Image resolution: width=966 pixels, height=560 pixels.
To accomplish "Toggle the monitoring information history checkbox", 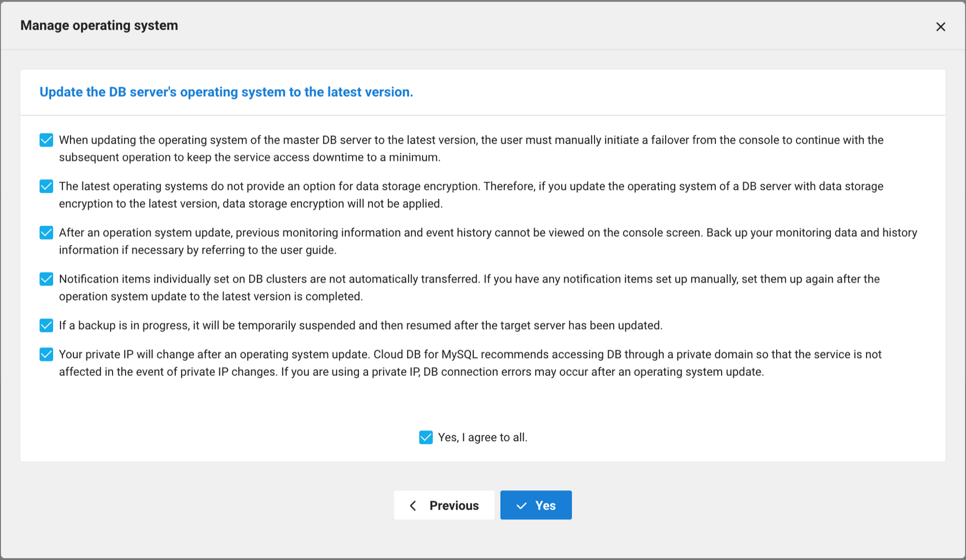I will [46, 233].
